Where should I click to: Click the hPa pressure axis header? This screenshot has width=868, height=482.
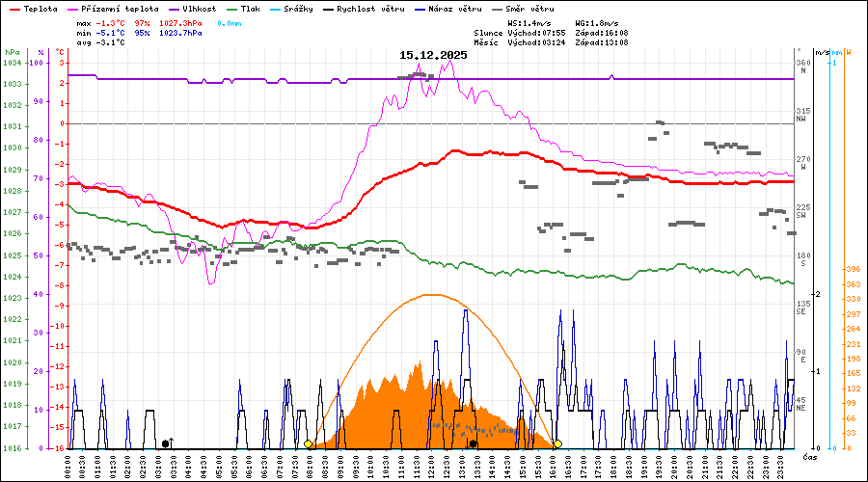(x=12, y=52)
